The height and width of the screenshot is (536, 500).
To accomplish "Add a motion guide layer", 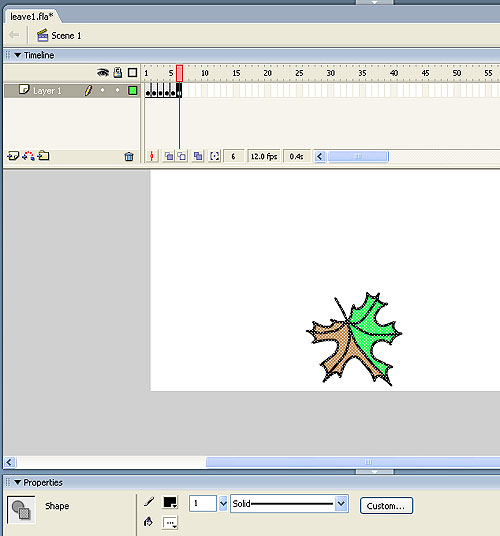I will (28, 156).
